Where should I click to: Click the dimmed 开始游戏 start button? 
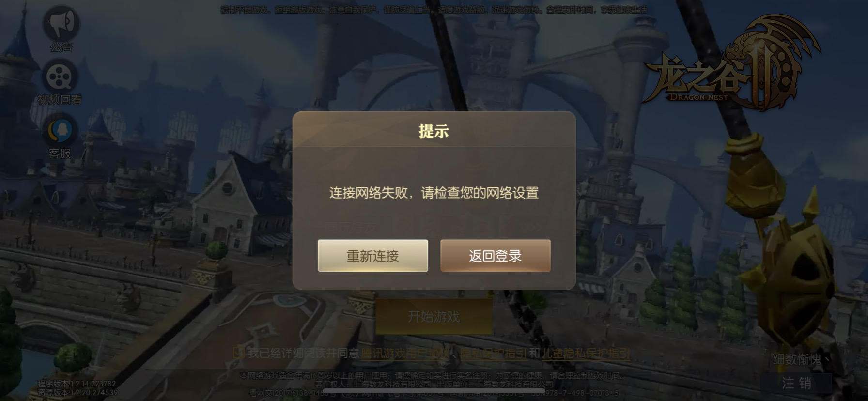pos(434,316)
